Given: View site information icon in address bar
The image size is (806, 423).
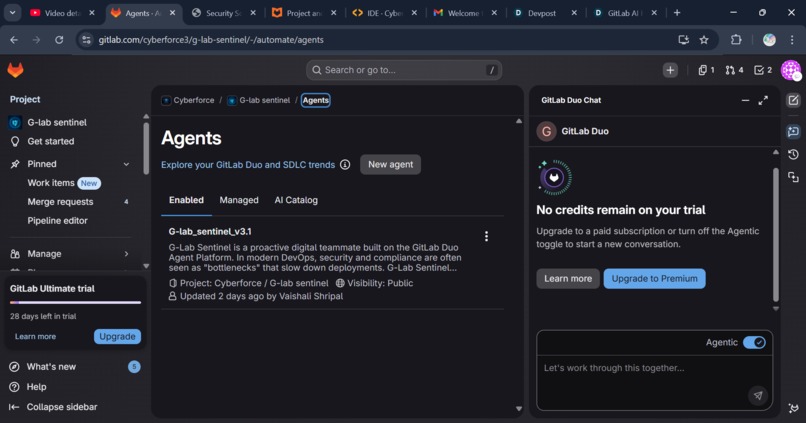Looking at the screenshot, I should 86,40.
